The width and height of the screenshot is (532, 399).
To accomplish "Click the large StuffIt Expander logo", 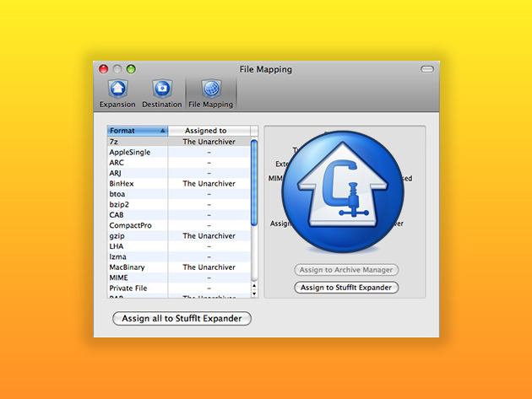I will [x=343, y=191].
